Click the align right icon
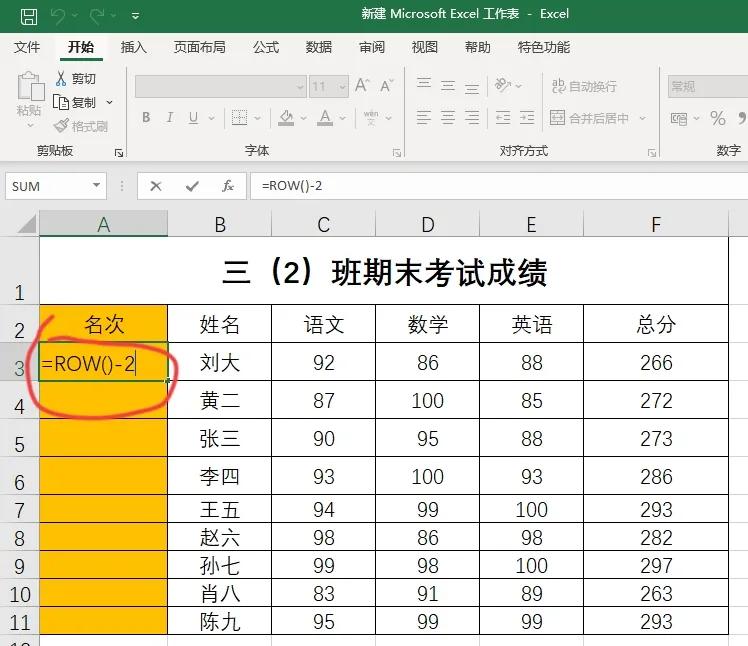 click(x=472, y=117)
